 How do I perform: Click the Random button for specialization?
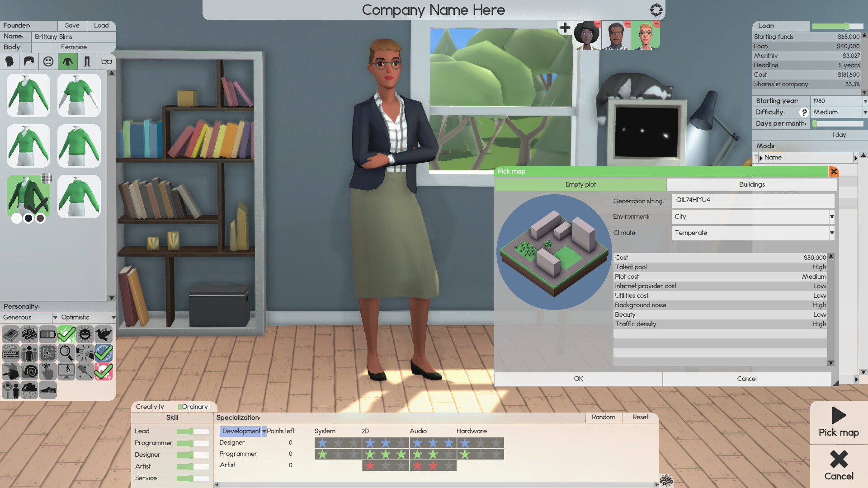tap(604, 417)
